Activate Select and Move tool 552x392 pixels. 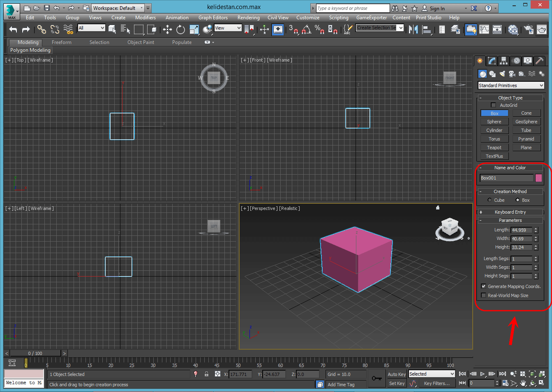(167, 29)
